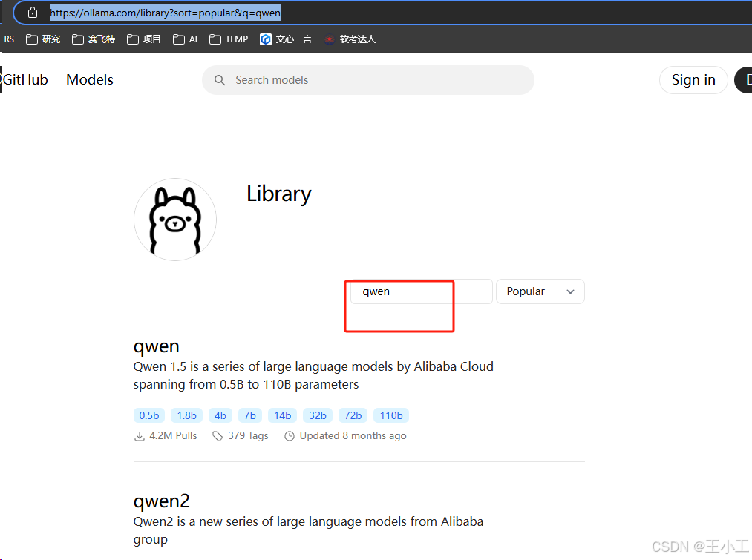Select the 4b size tag
Viewport: 752px width, 560px height.
point(220,415)
